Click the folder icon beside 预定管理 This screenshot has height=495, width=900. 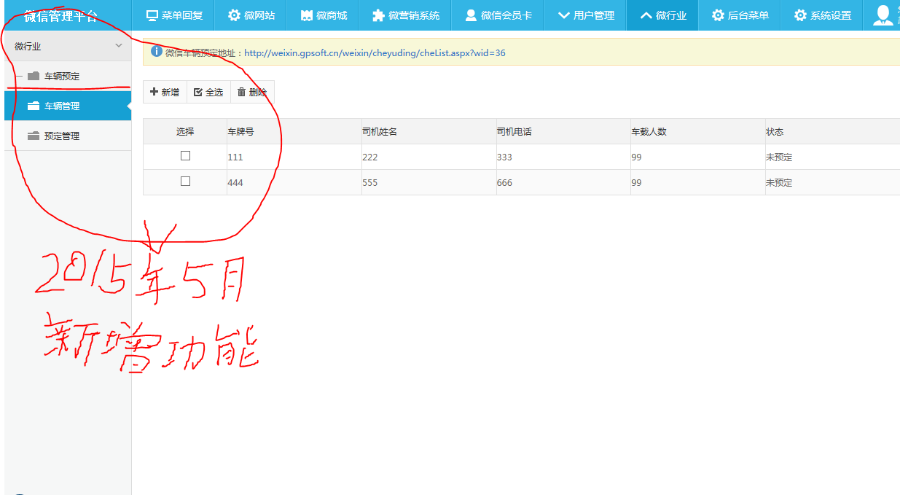click(x=33, y=136)
